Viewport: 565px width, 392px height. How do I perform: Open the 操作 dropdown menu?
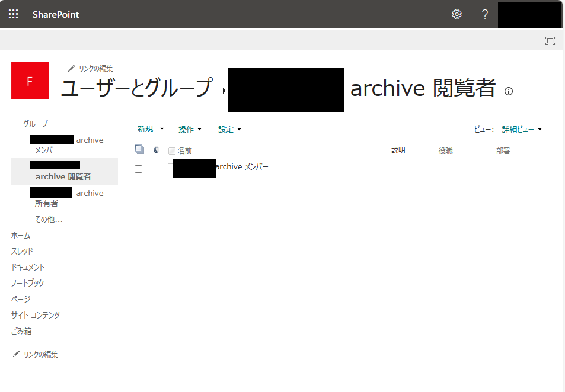pos(190,129)
